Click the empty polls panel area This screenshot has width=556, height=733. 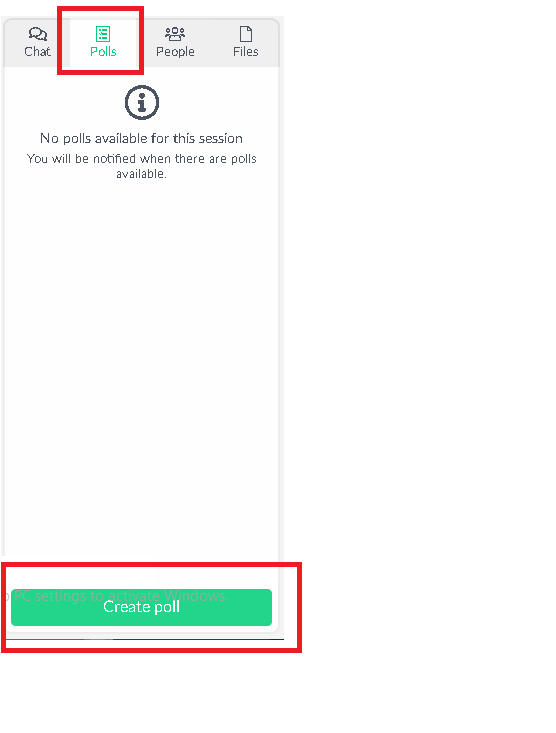pyautogui.click(x=141, y=365)
